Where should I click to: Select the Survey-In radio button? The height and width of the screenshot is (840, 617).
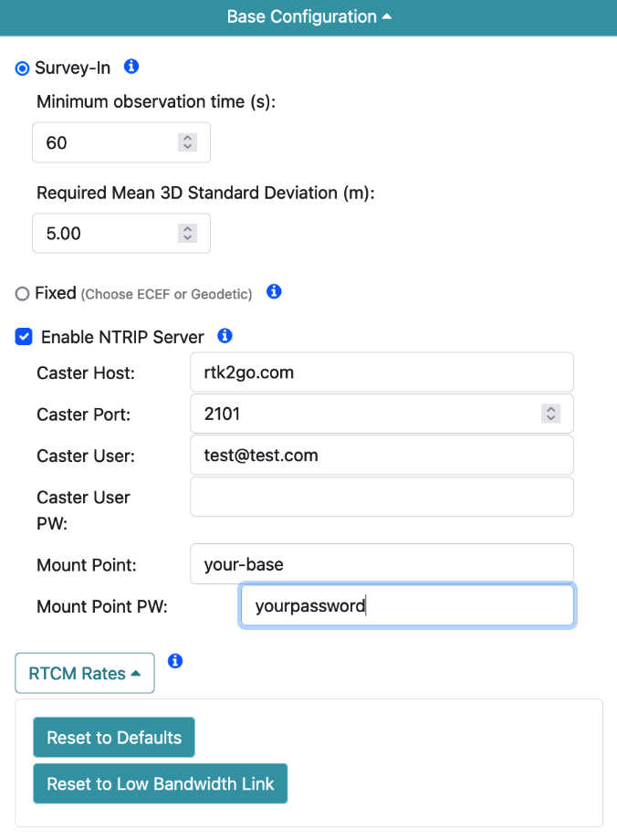coord(23,68)
